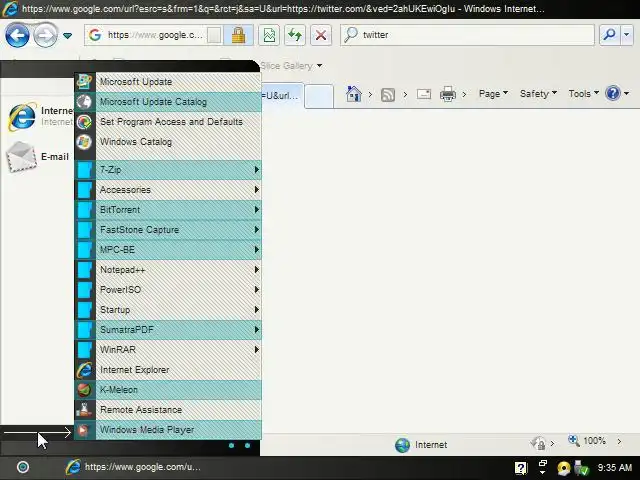Expand the MPC-BE program folder
Image resolution: width=640 pixels, height=480 pixels.
(x=168, y=249)
